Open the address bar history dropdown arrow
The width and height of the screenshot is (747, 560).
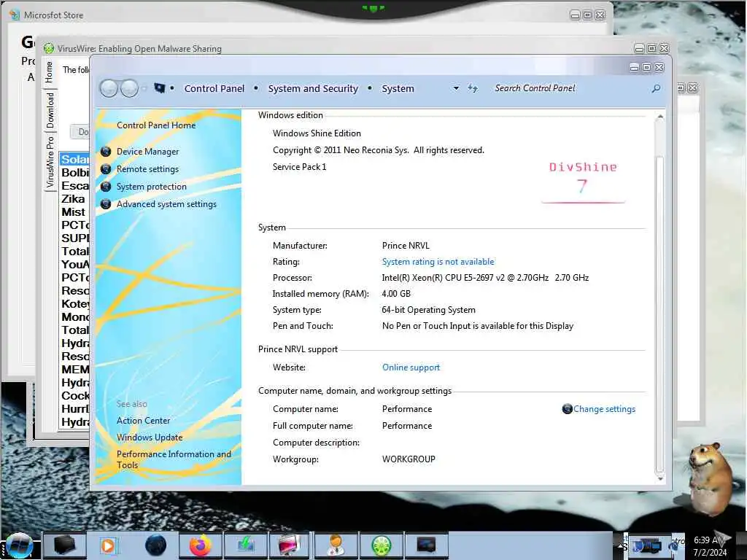pyautogui.click(x=456, y=88)
